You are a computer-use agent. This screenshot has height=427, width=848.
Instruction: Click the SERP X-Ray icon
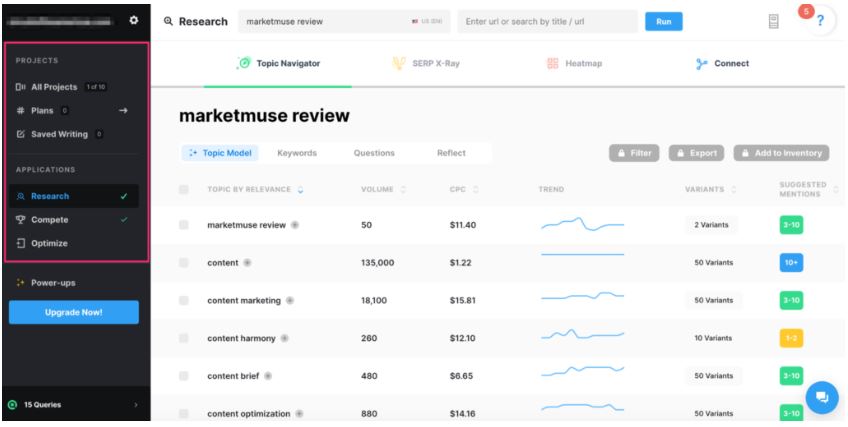point(399,63)
